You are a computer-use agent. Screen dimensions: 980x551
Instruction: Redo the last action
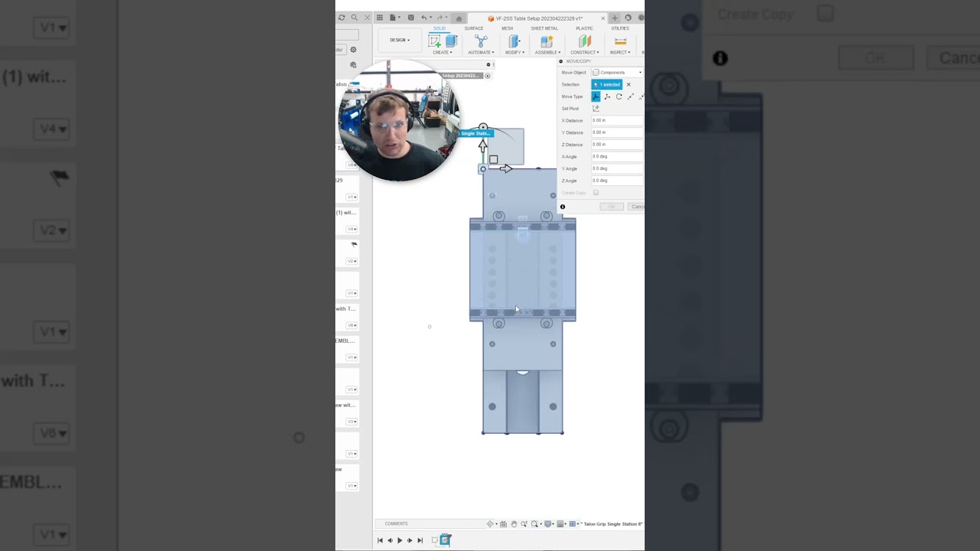(x=440, y=18)
